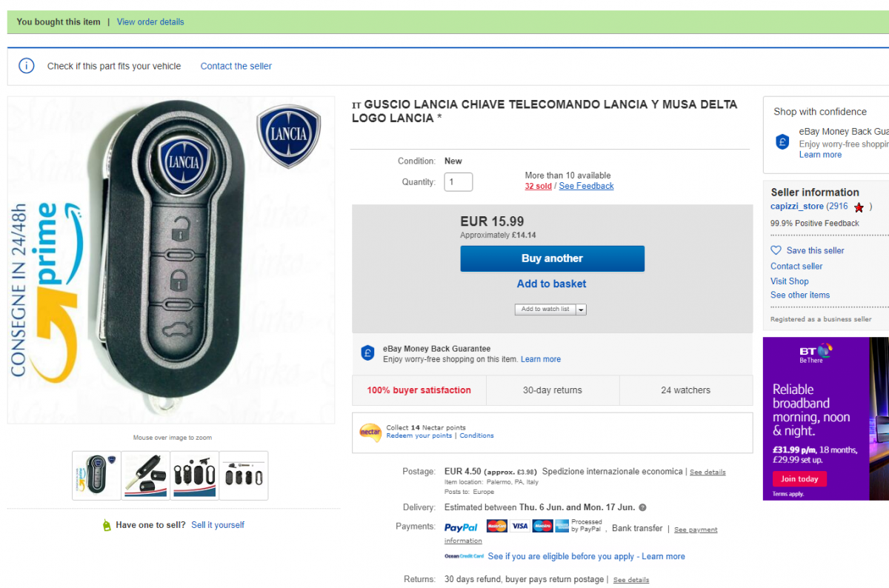Click the green sell tag icon
This screenshot has height=588, width=889.
point(107,525)
